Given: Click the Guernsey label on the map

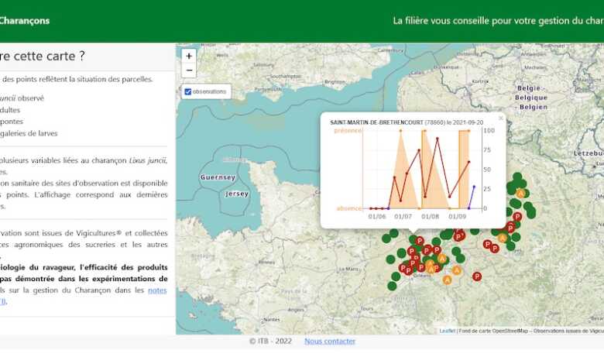Looking at the screenshot, I should click(218, 177).
